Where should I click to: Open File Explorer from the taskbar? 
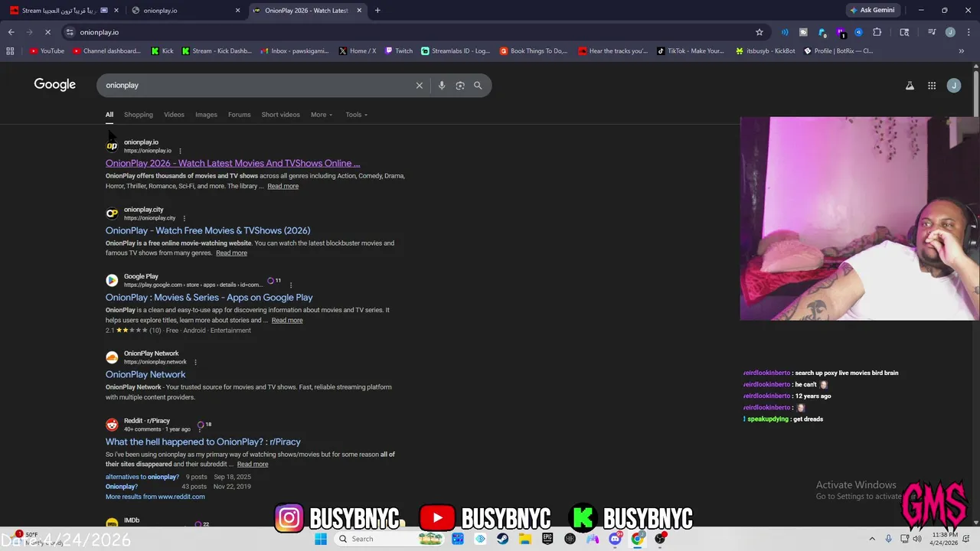click(x=525, y=539)
